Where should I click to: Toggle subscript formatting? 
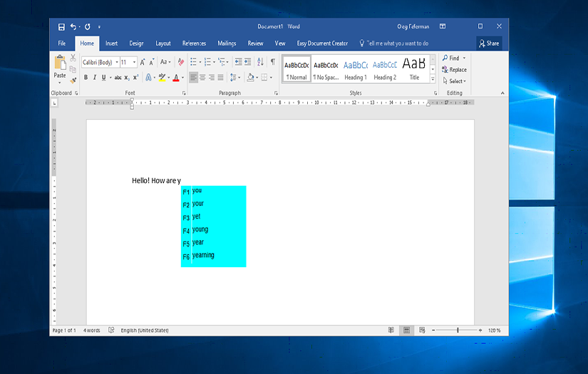click(x=127, y=78)
